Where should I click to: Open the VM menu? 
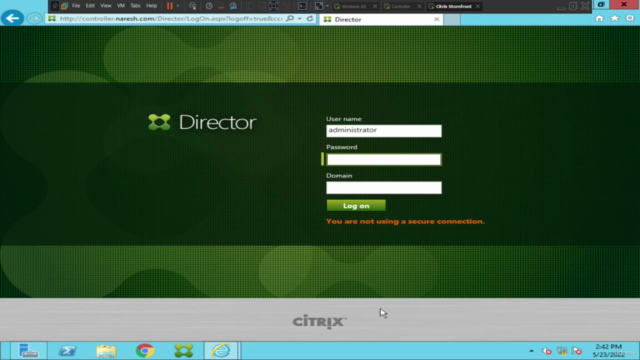(121, 6)
